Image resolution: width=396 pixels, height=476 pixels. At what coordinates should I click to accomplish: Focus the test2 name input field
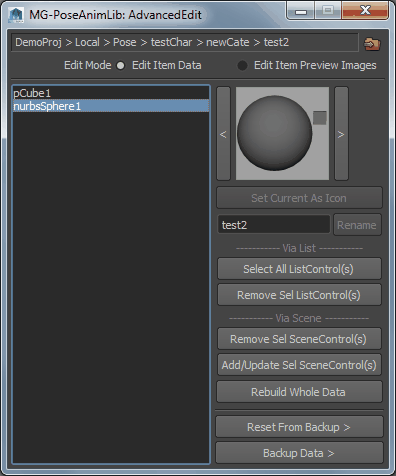tap(274, 225)
